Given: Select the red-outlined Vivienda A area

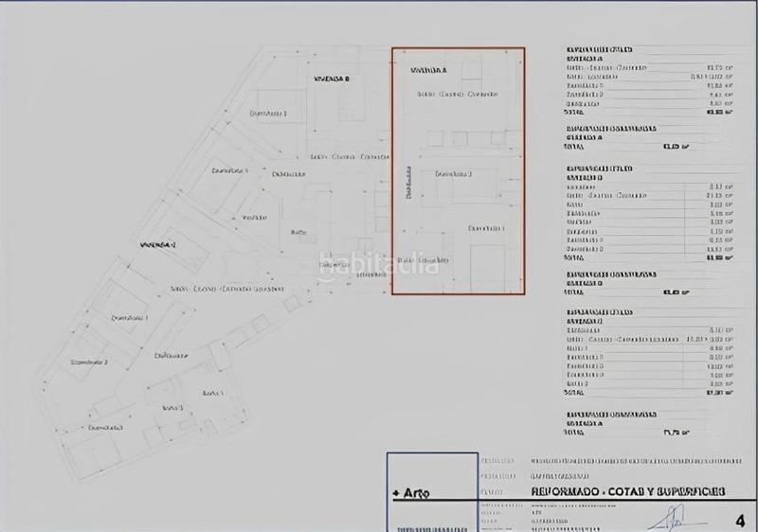Looking at the screenshot, I should [459, 170].
